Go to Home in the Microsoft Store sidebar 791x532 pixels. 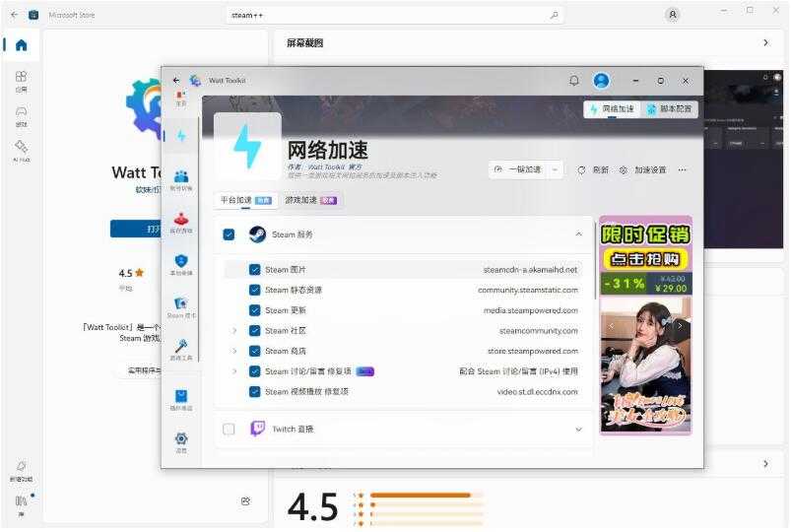[x=22, y=45]
